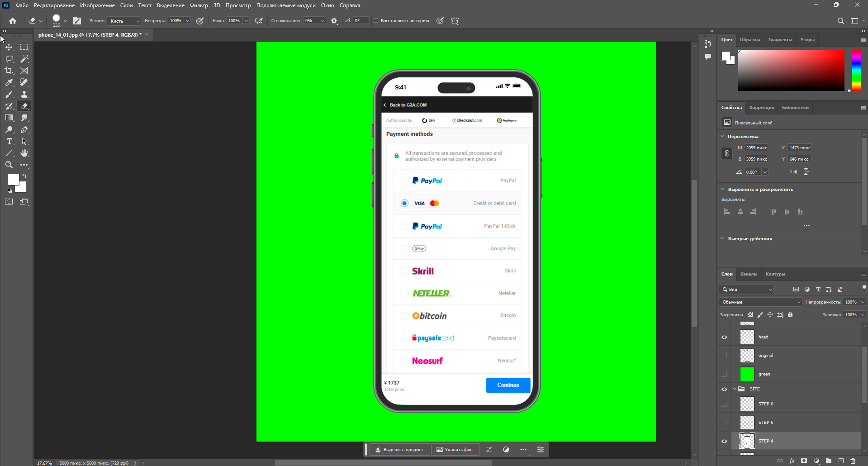Select the Spot Healing Brush tool
Screen dimensions: 868x466
pos(24,82)
